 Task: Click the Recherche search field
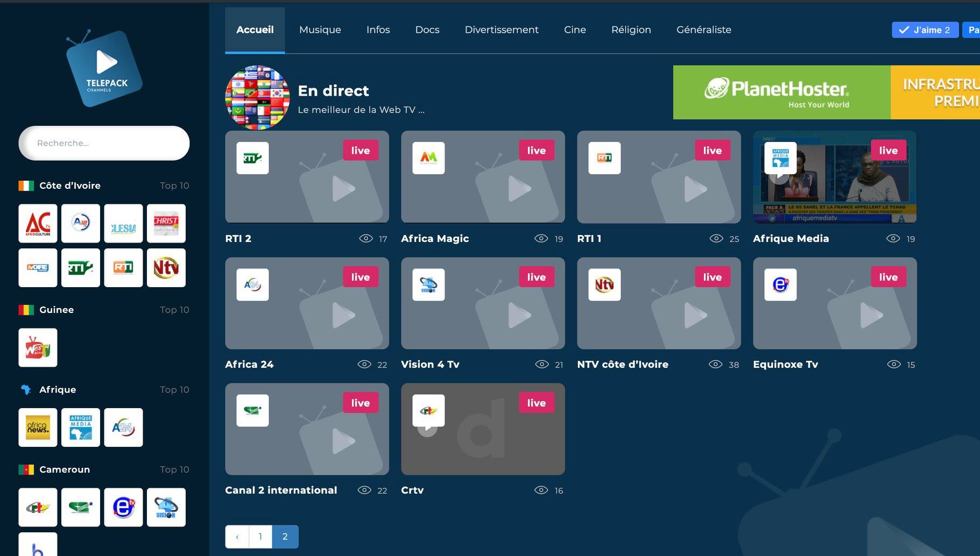coord(104,143)
